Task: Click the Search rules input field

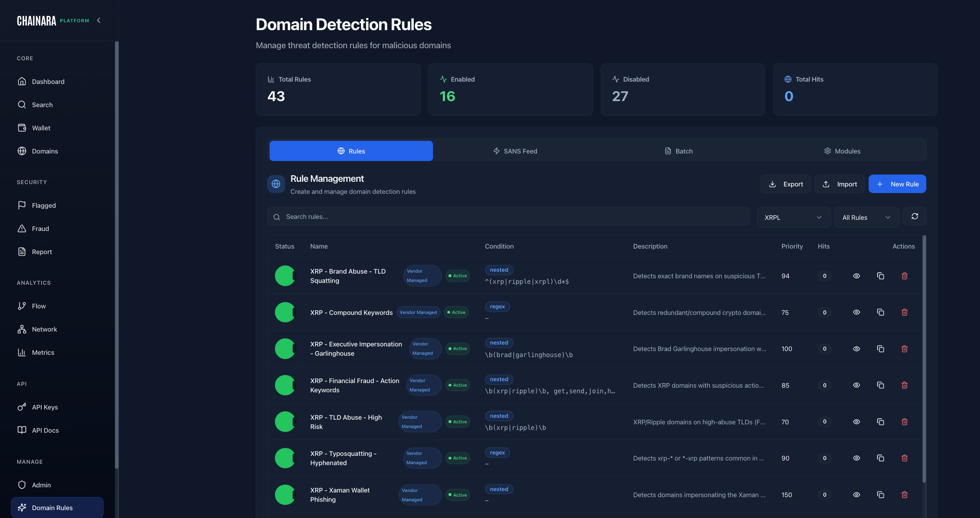Action: (x=508, y=217)
